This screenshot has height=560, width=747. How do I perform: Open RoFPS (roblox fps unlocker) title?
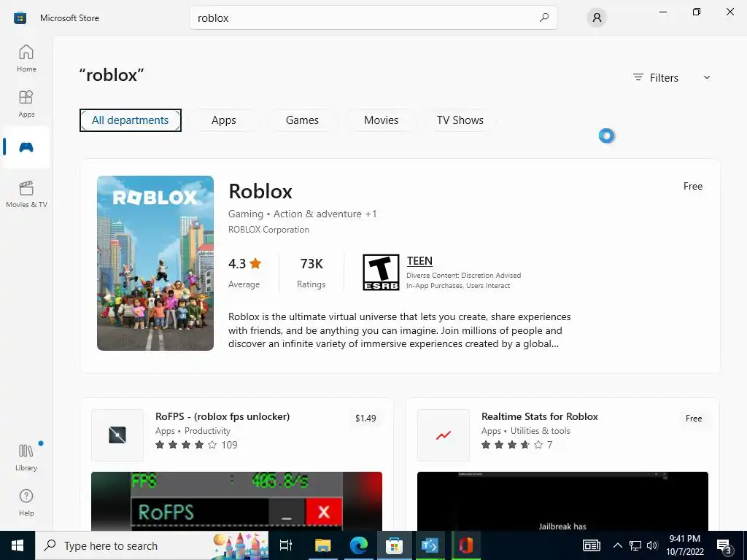pos(222,416)
